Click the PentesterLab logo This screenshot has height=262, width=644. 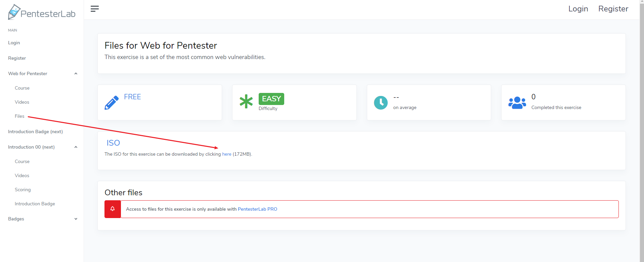point(42,12)
